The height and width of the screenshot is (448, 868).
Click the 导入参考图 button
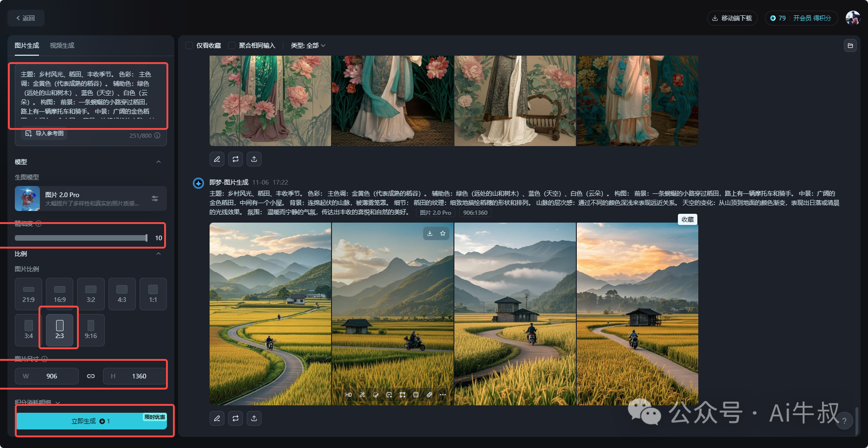click(45, 134)
